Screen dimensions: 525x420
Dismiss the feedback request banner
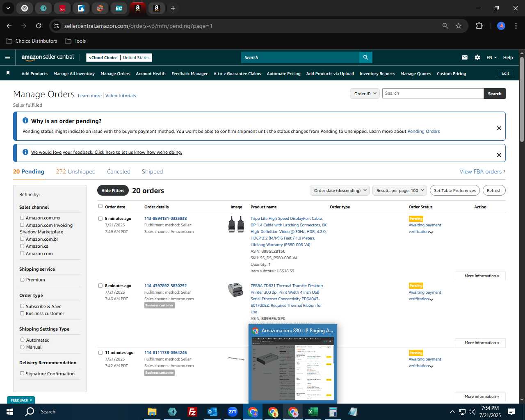[x=499, y=155]
